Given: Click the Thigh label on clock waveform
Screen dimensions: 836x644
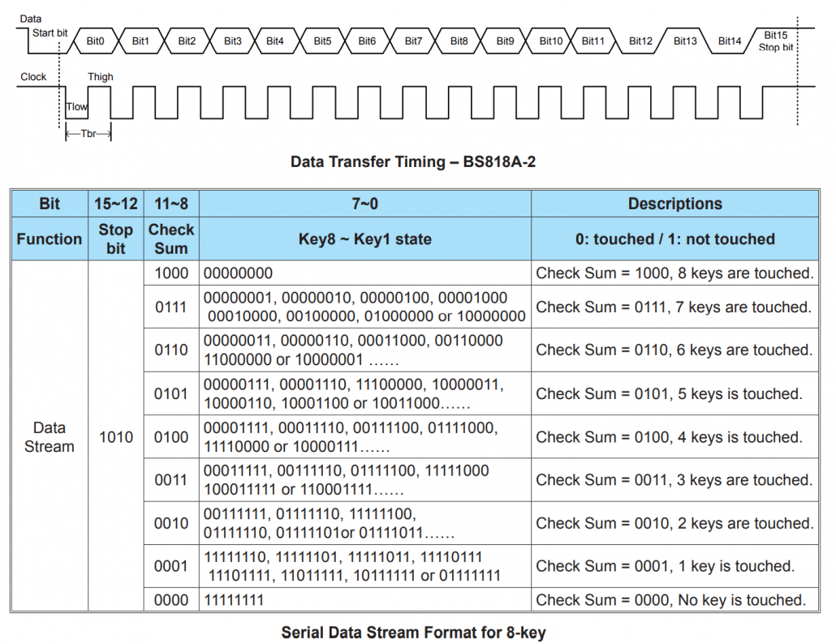Looking at the screenshot, I should [x=101, y=77].
